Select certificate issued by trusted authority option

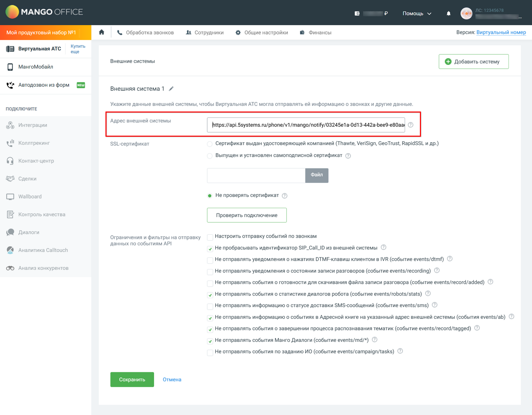[x=210, y=144]
